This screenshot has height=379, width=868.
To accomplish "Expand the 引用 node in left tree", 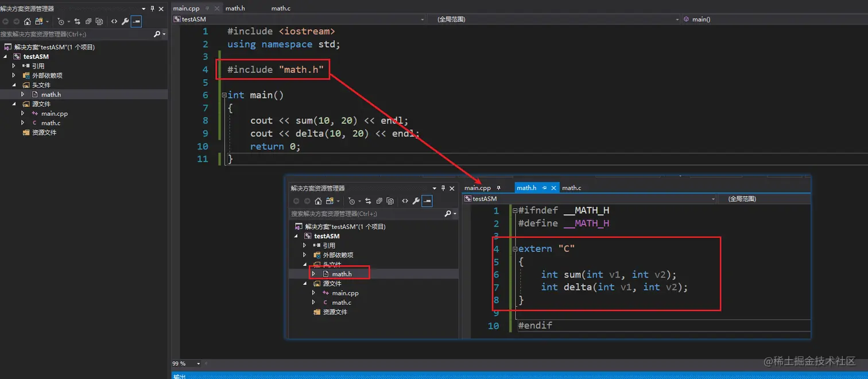I will tap(14, 66).
